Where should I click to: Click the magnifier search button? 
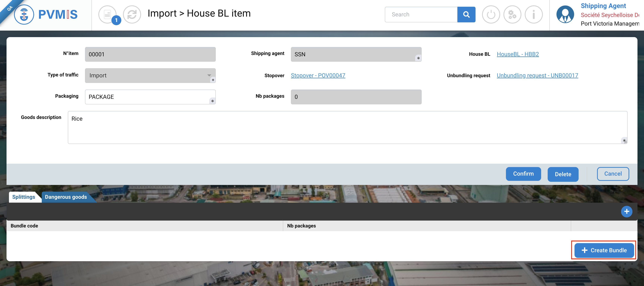point(466,15)
